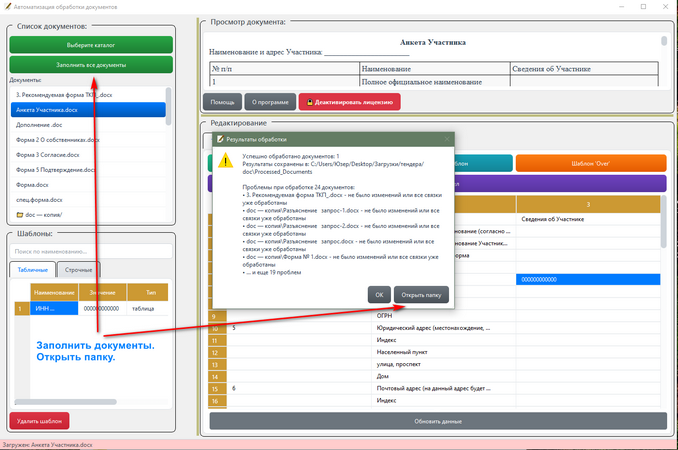Click 'Открыть папку' in the results dialog
This screenshot has height=450, width=678.
tap(421, 295)
